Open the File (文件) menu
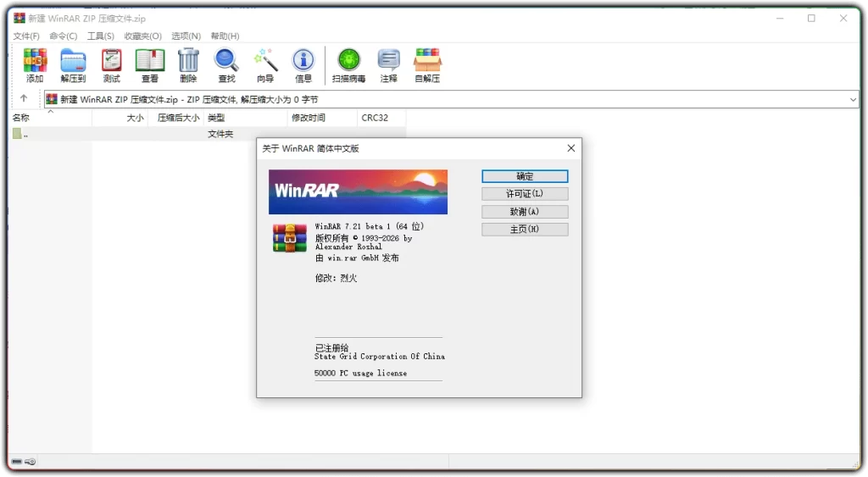The image size is (868, 477). coord(26,36)
